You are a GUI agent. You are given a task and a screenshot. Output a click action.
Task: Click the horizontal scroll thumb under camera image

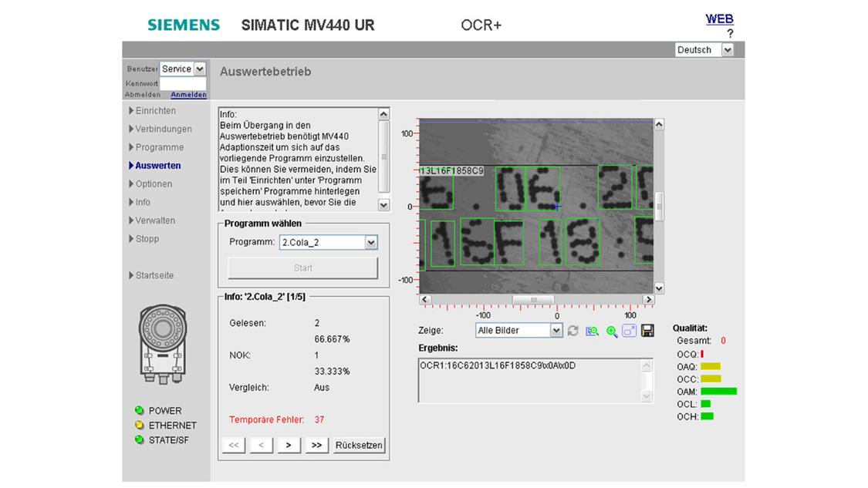pyautogui.click(x=533, y=299)
